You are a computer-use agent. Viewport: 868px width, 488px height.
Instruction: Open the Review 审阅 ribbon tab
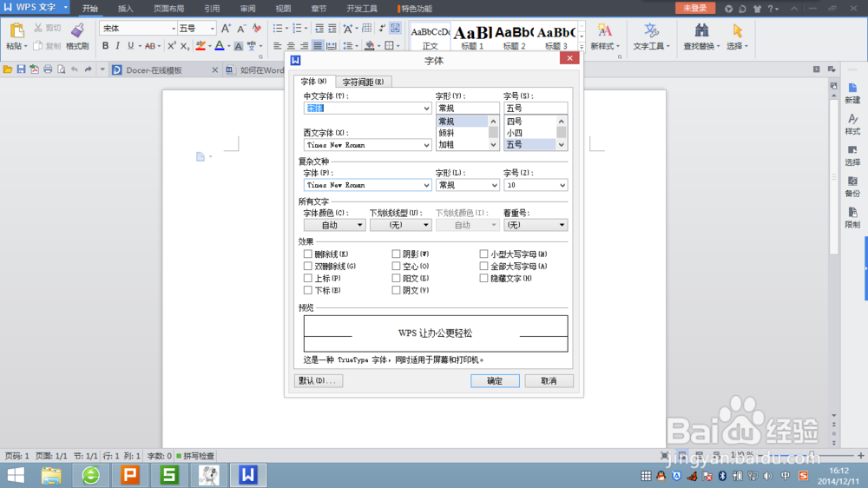pyautogui.click(x=247, y=9)
